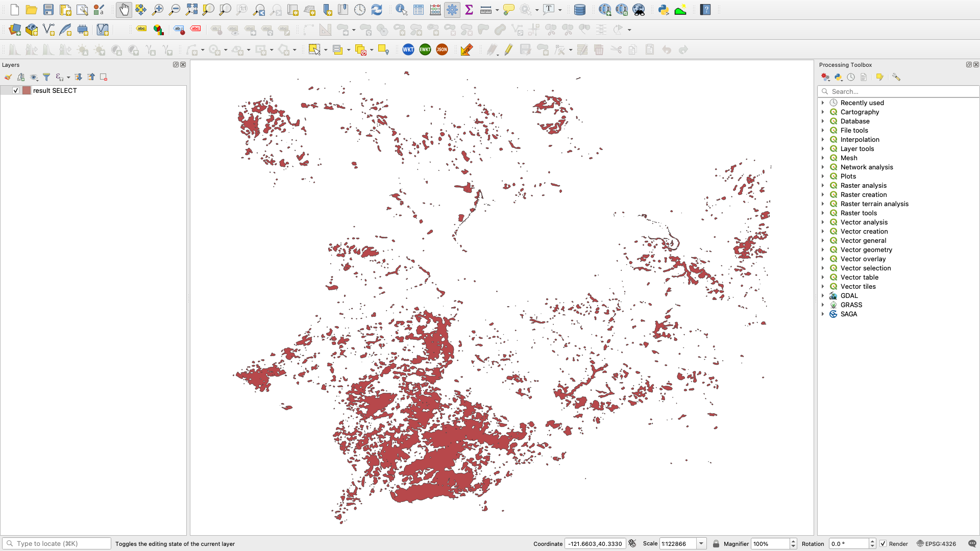Show statistical summary sigma icon

[x=469, y=10]
